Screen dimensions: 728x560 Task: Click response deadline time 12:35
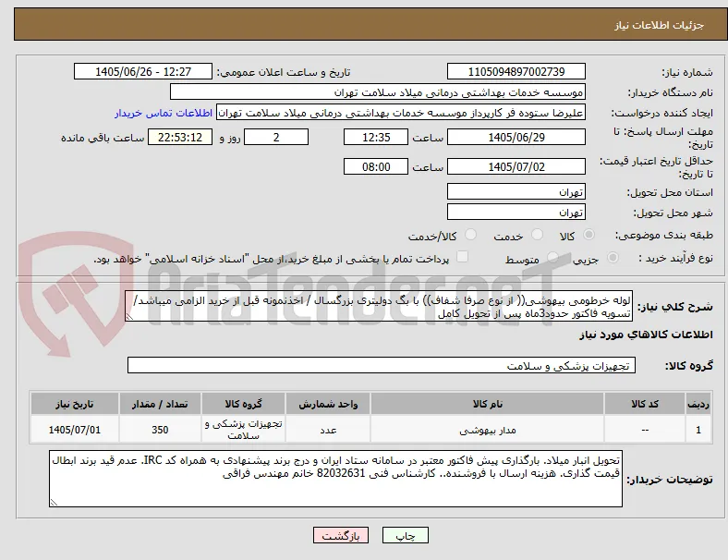(x=376, y=138)
